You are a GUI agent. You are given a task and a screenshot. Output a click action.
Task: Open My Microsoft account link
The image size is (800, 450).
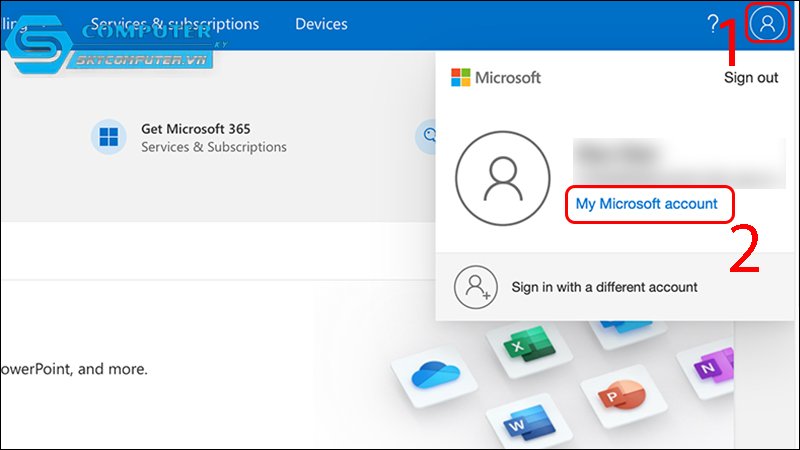(646, 204)
